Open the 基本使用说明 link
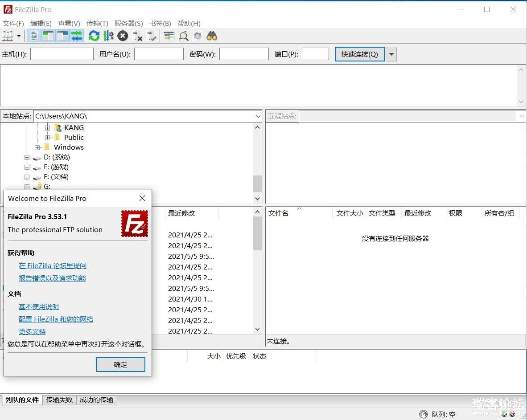527x420 pixels. (x=39, y=306)
